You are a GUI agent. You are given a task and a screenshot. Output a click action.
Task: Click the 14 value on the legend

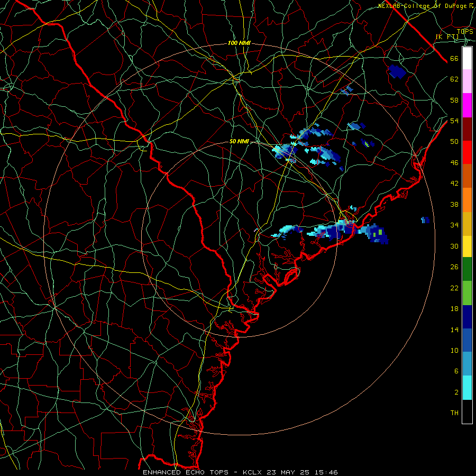[x=454, y=330]
